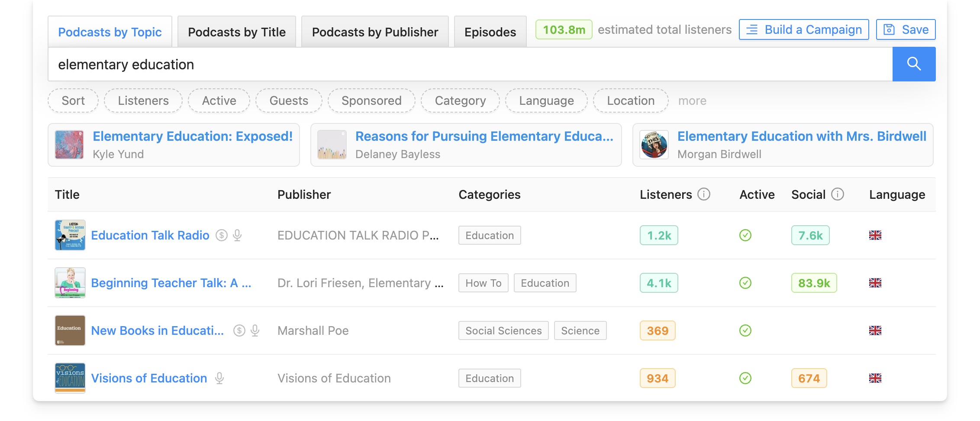The image size is (980, 421).
Task: Switch to Podcasts by Publisher tab
Action: [374, 31]
